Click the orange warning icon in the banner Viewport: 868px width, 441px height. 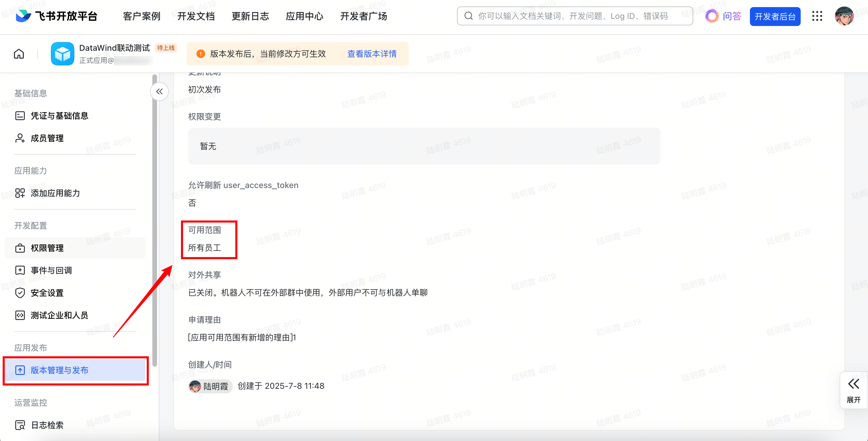[x=200, y=53]
